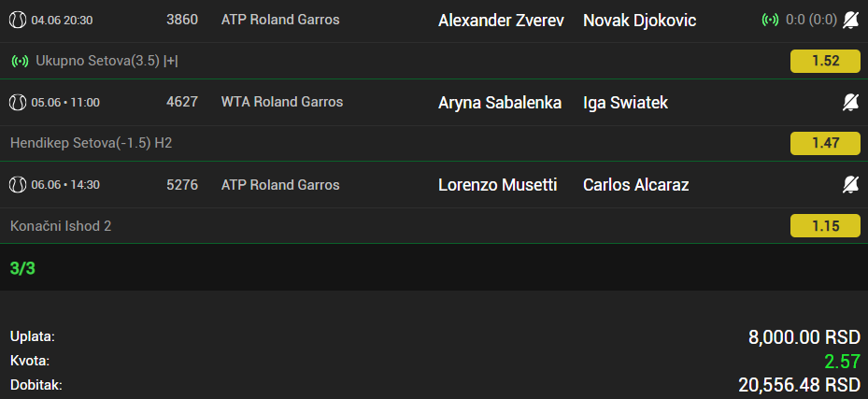Toggle notification bell for Musetti vs Alcaraz

tap(851, 185)
